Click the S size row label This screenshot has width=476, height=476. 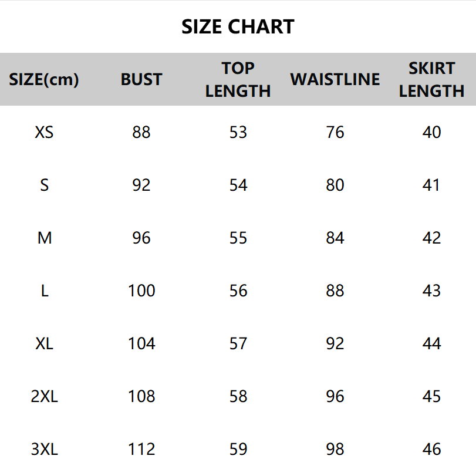coord(44,185)
